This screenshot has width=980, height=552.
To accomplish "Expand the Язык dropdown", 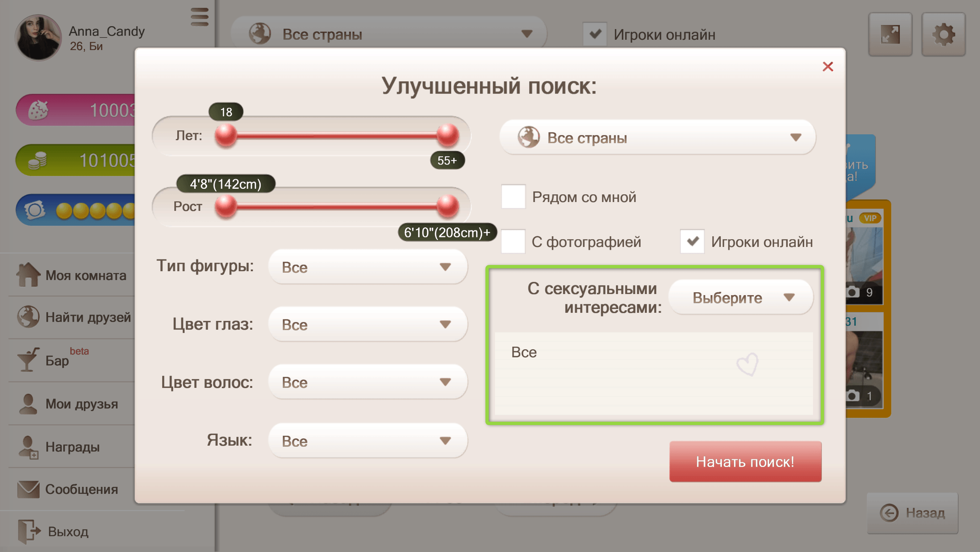I will pos(368,441).
